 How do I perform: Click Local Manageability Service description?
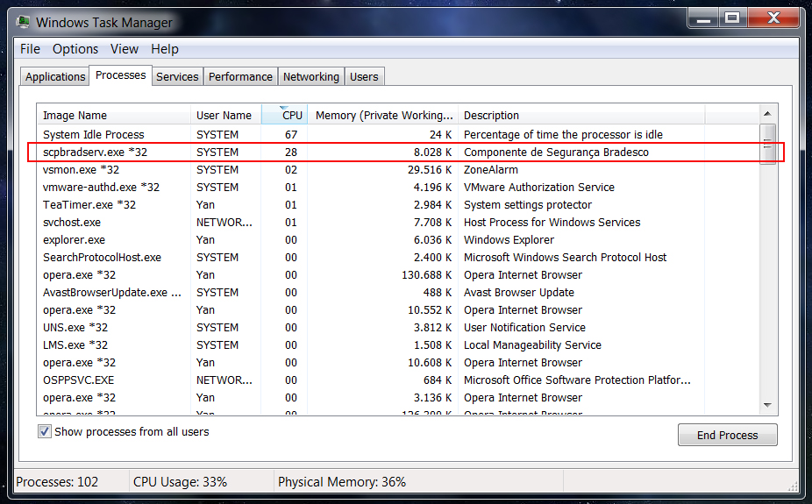pyautogui.click(x=532, y=345)
